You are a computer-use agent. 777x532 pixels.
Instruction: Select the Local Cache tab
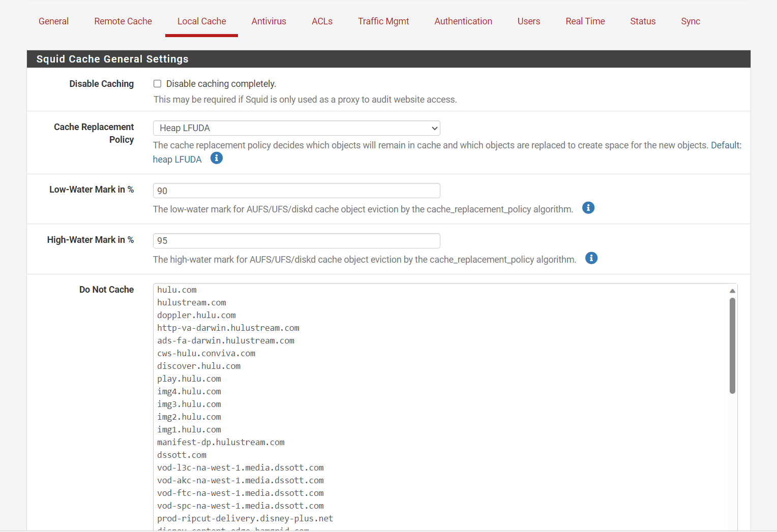202,21
